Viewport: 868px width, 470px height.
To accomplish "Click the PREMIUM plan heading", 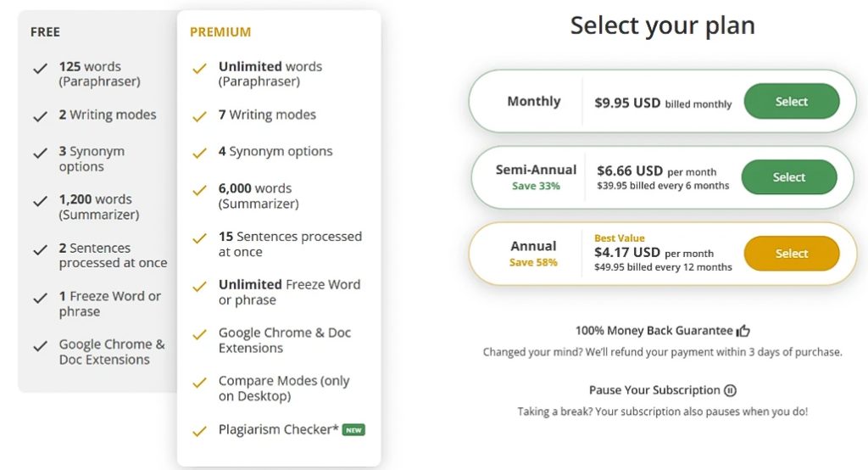I will pyautogui.click(x=220, y=32).
